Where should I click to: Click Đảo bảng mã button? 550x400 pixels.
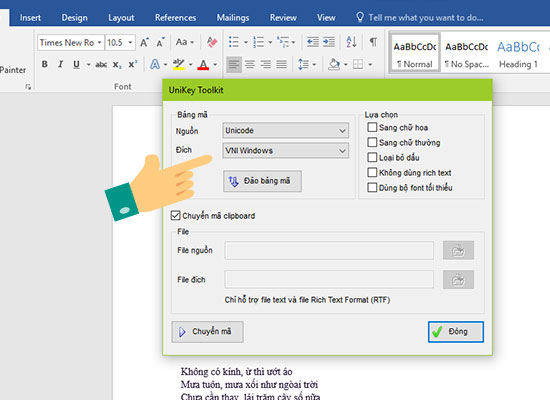pos(262,181)
